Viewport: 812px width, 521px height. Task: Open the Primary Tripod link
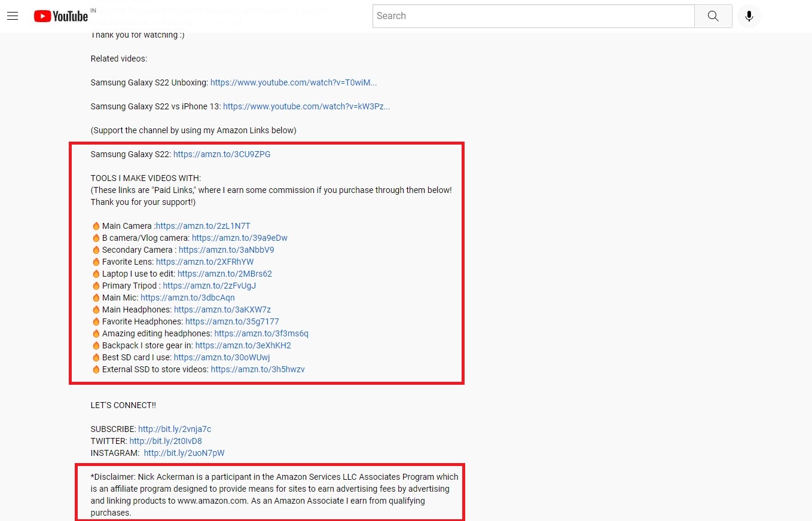tap(209, 286)
